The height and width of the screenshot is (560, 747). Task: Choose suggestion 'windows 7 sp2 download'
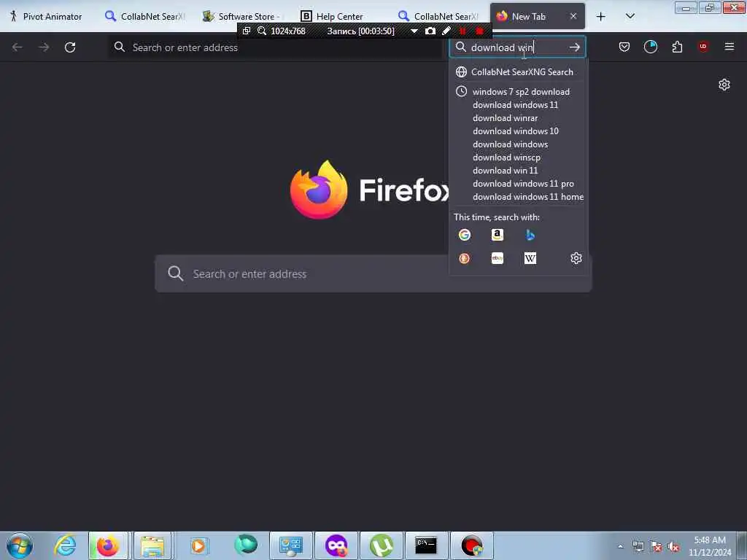521,91
